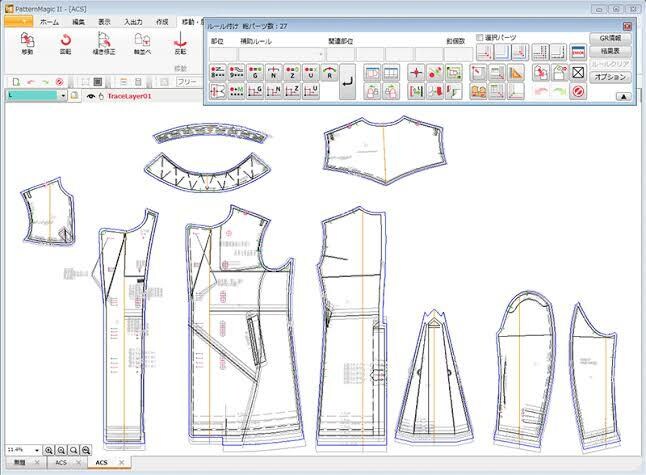Click the red crosshair point icon

(416, 73)
